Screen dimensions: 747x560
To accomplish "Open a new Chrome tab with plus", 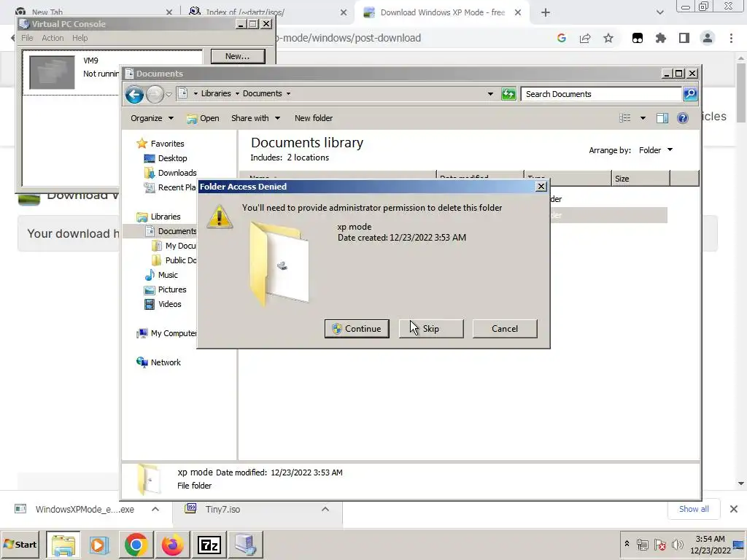I will click(546, 13).
